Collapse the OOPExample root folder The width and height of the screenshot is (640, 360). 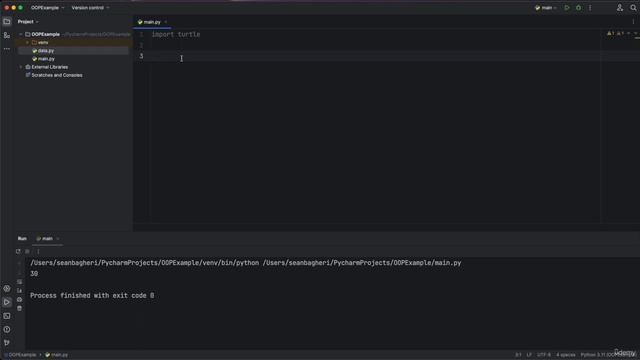pyautogui.click(x=21, y=34)
